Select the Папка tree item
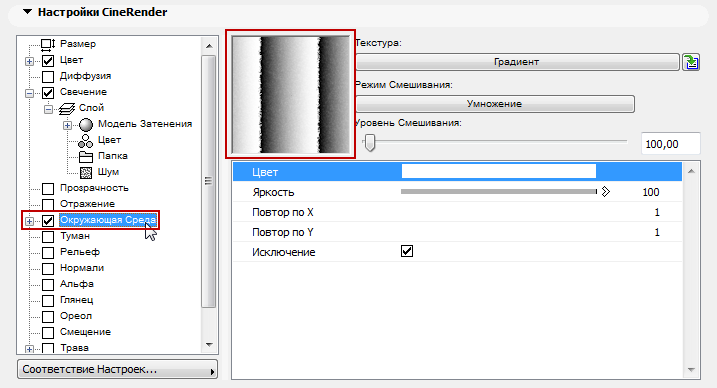 pyautogui.click(x=112, y=156)
